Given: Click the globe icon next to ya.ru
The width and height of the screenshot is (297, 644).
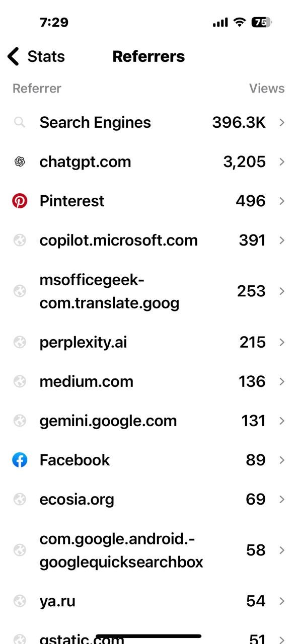Looking at the screenshot, I should pyautogui.click(x=20, y=601).
